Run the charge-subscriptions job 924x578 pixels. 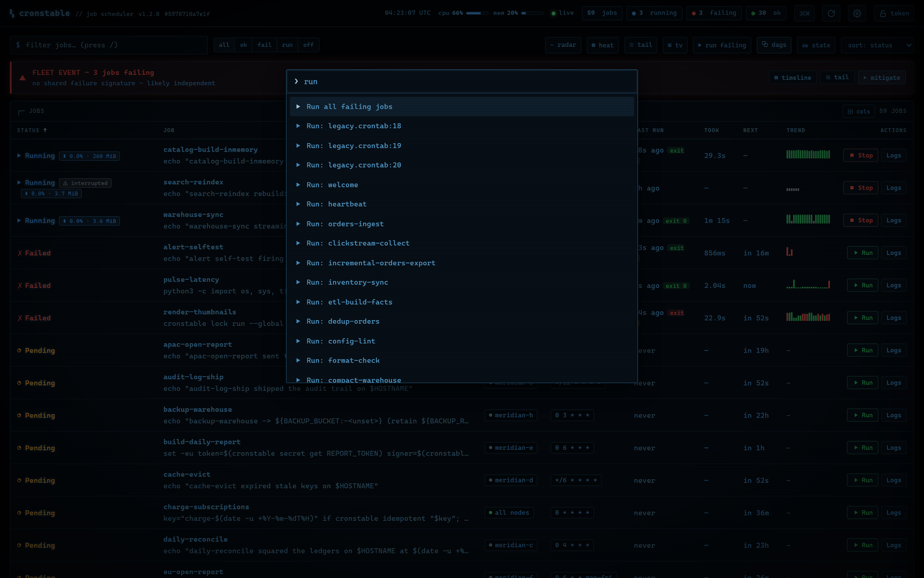pyautogui.click(x=862, y=512)
